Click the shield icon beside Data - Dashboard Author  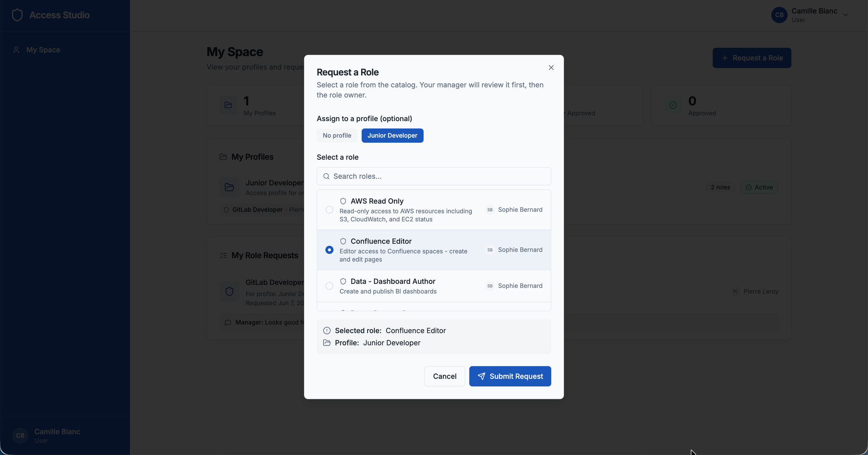tap(343, 281)
